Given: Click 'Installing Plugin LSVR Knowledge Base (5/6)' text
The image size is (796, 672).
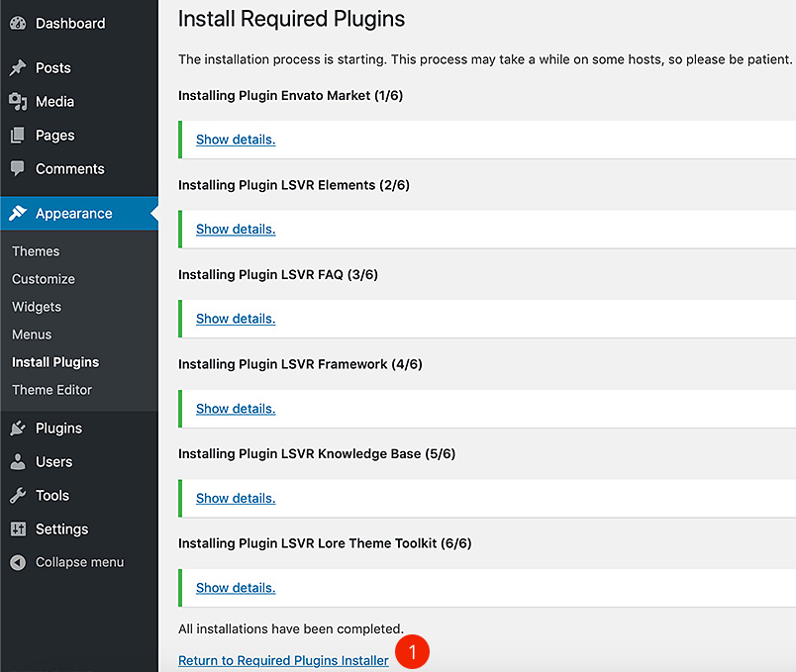Looking at the screenshot, I should tap(317, 453).
